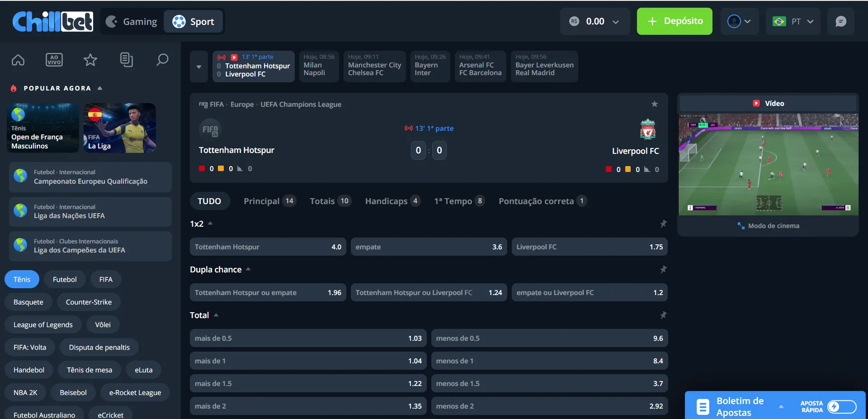The width and height of the screenshot is (868, 419).
Task: Collapse the Dupla chance market section
Action: point(248,269)
